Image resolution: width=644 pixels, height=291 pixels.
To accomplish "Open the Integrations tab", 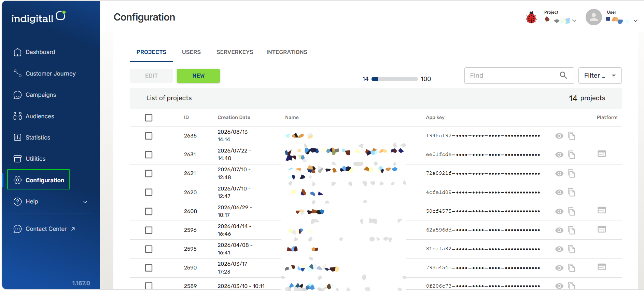I will (x=287, y=52).
